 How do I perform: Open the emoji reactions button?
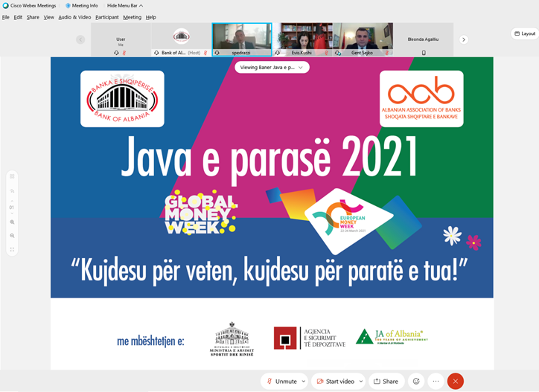tap(416, 381)
